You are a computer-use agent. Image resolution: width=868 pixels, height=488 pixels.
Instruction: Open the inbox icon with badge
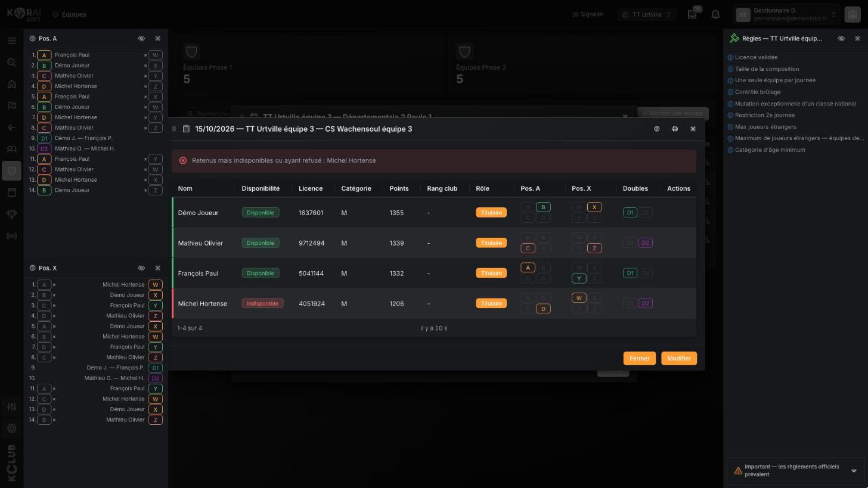point(692,14)
